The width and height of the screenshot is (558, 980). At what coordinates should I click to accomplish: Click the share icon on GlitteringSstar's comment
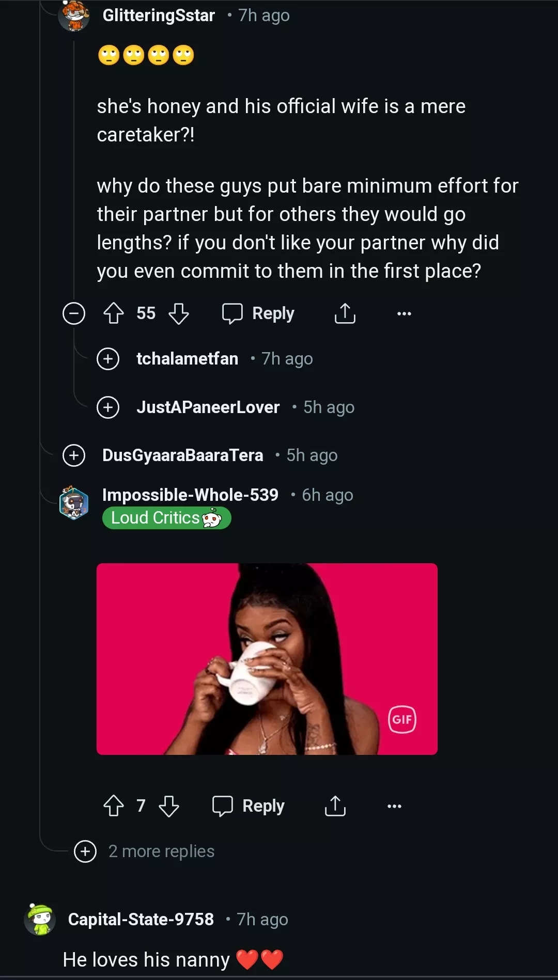[x=345, y=313]
